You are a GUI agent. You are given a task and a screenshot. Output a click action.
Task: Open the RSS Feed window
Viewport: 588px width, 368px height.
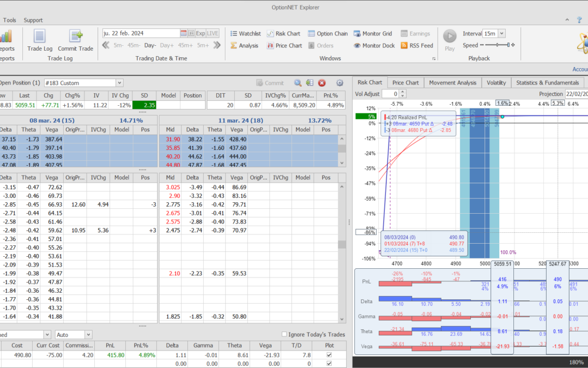[417, 46]
